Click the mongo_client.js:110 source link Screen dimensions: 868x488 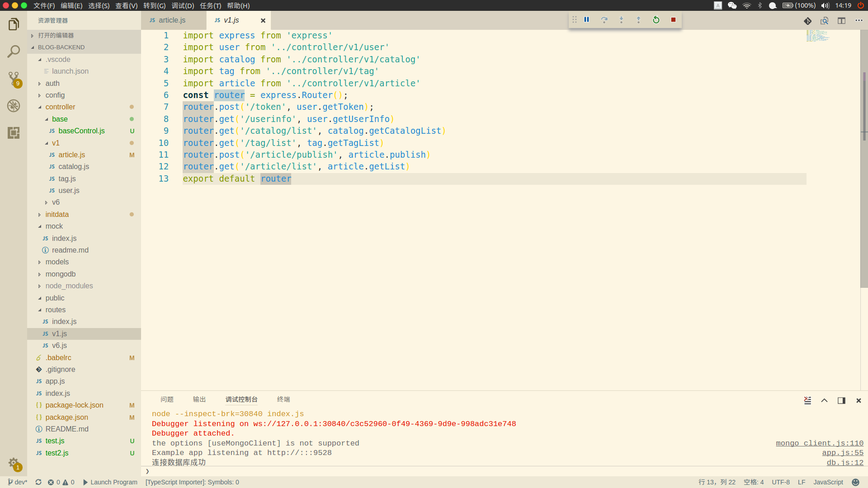click(819, 443)
